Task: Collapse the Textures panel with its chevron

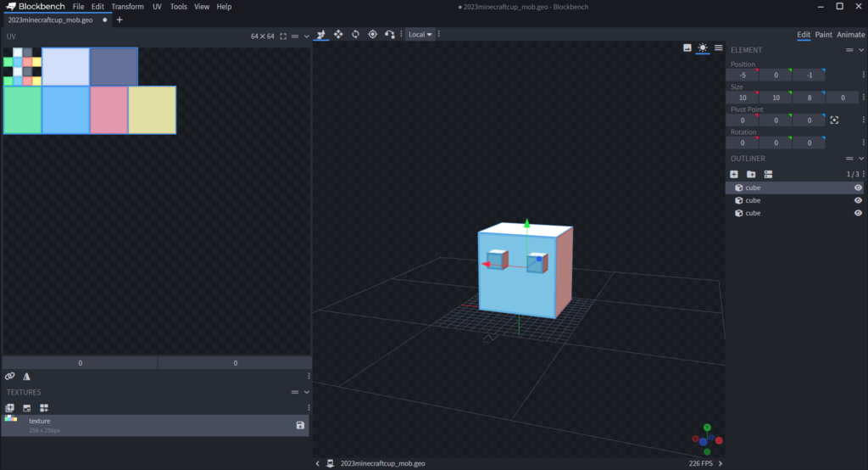Action: pyautogui.click(x=307, y=392)
